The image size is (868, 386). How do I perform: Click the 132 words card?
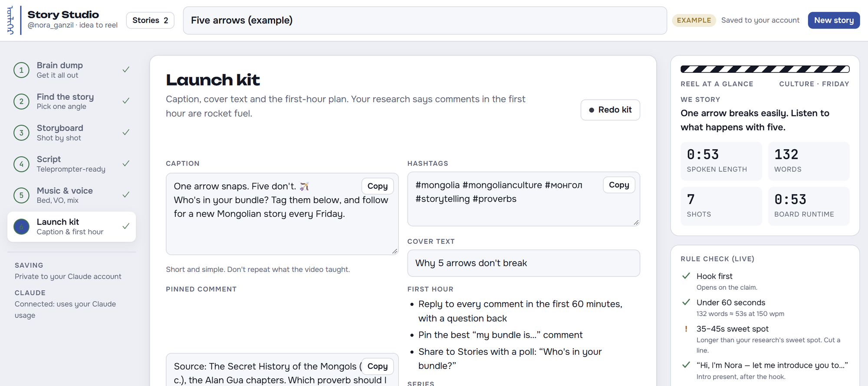point(809,161)
